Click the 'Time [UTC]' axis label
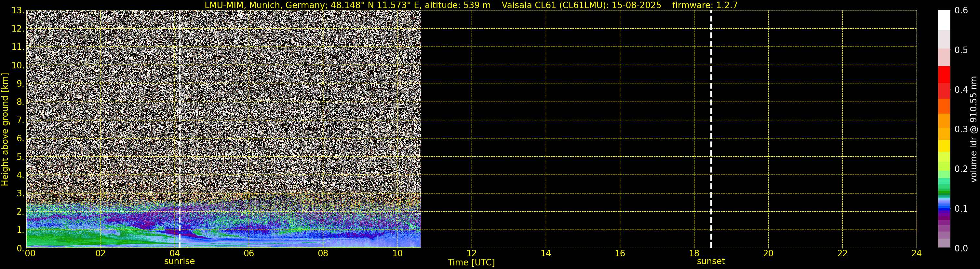The height and width of the screenshot is (269, 980). [x=471, y=262]
